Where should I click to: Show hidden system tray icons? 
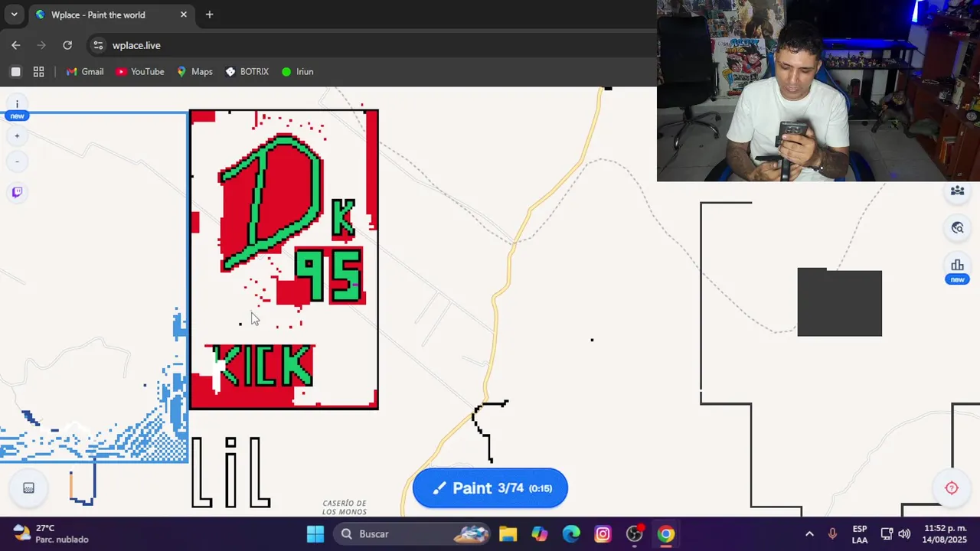coord(809,534)
